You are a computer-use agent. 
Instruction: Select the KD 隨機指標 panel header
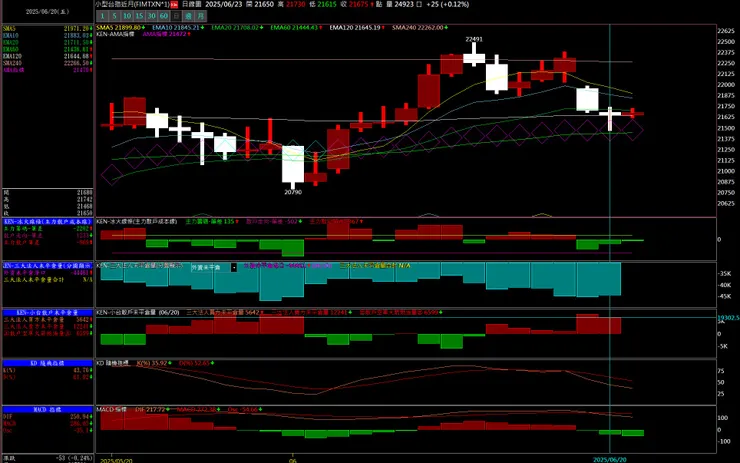coord(48,363)
